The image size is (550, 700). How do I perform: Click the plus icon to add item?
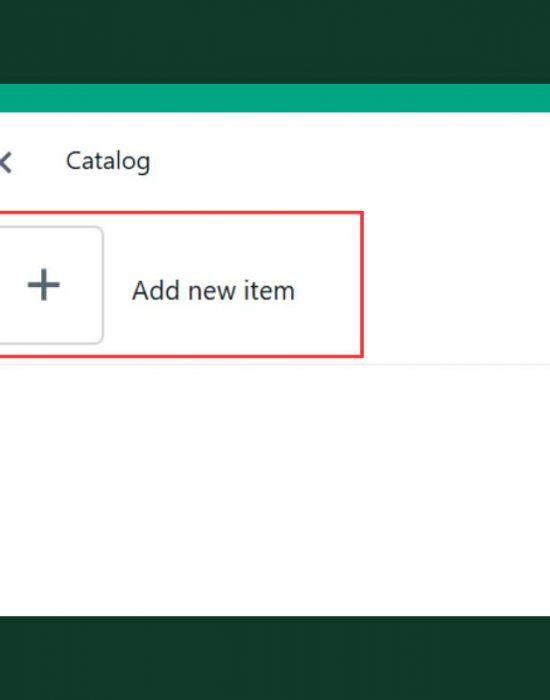44,285
